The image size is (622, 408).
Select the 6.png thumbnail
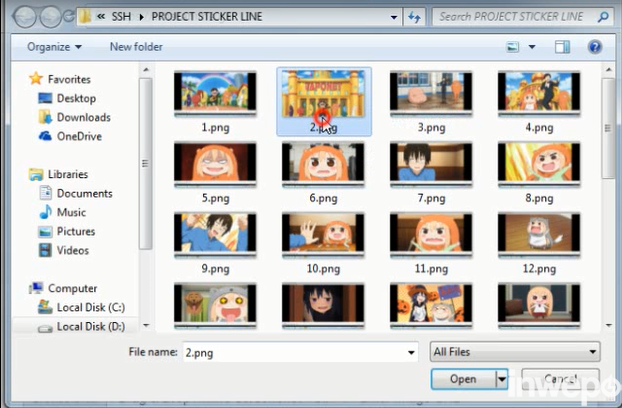coord(323,164)
